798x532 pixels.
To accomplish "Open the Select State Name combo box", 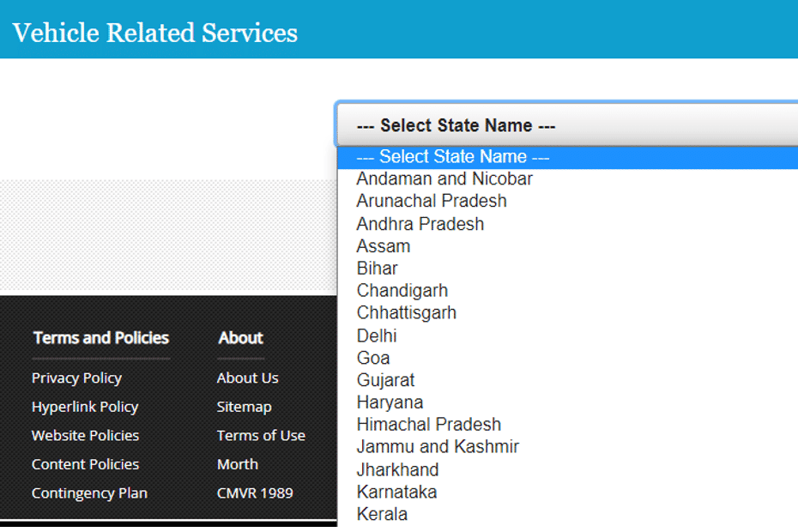I will [567, 125].
